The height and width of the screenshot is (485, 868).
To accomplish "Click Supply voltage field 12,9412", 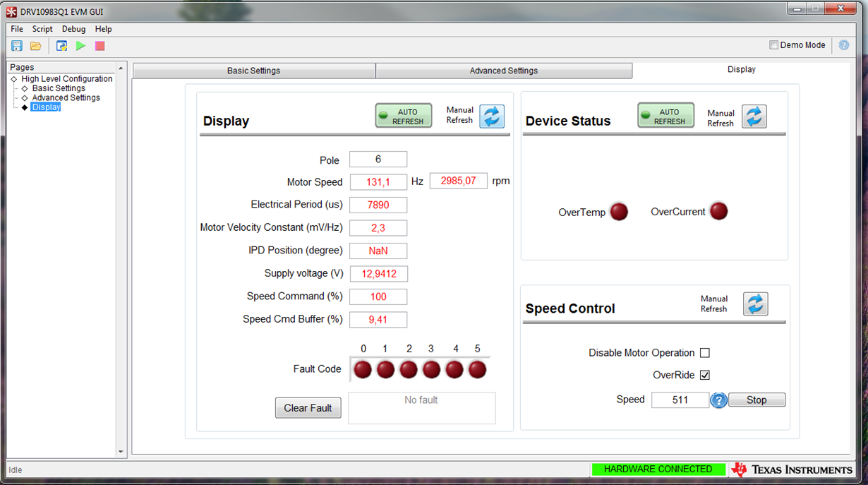I will (x=378, y=274).
